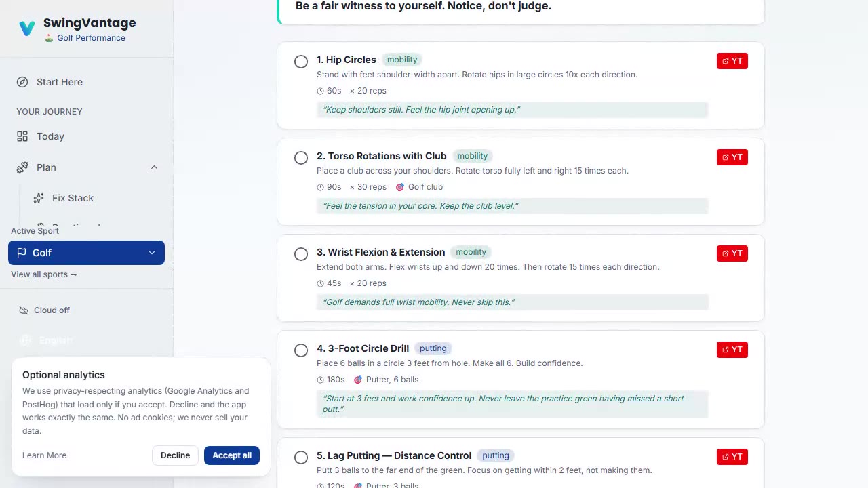
Task: Click the clock icon on Torso Rotations
Action: 321,187
